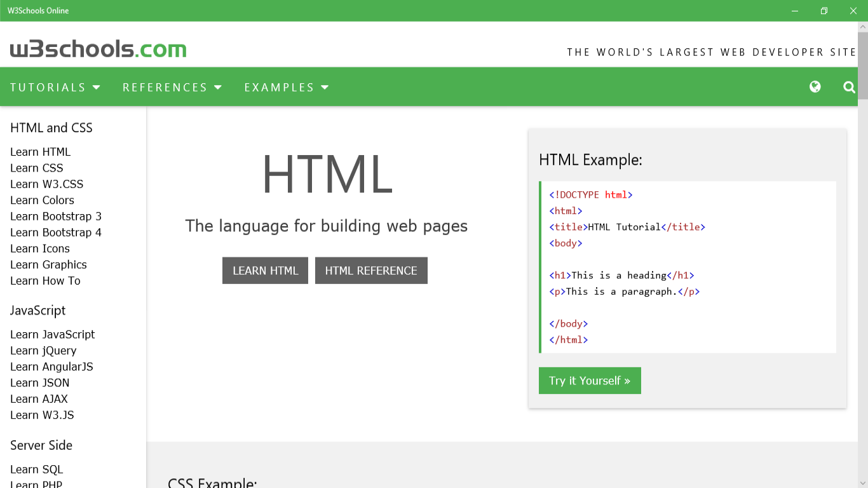Click the scrollbar down arrow
The height and width of the screenshot is (488, 868).
[862, 482]
